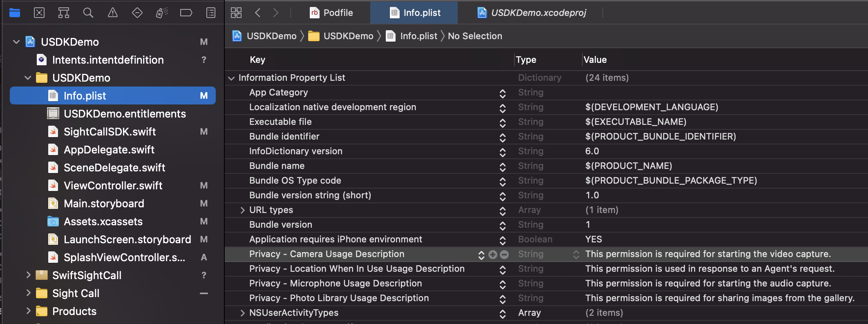Collapse the USDKDemo project root
The width and height of the screenshot is (868, 324).
16,42
